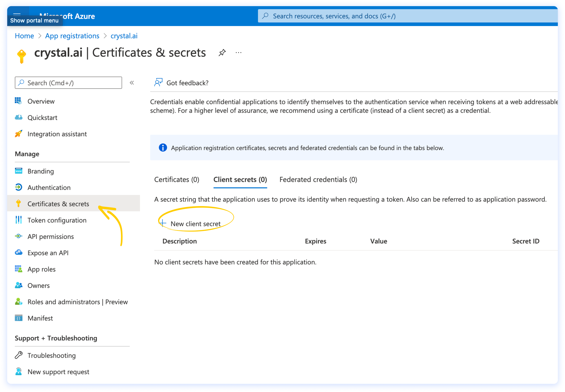Navigate to App registrations breadcrumb
Screen dimensions: 565x392
(x=72, y=36)
